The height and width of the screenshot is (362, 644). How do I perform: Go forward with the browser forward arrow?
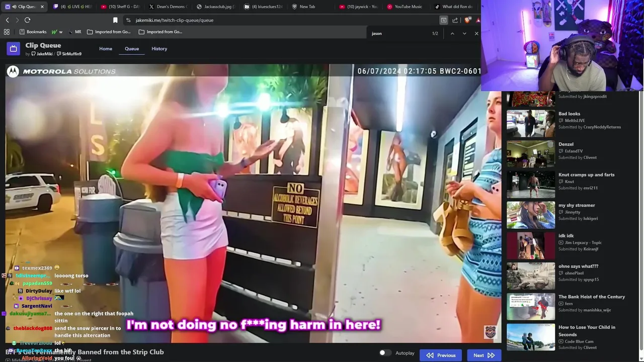[17, 20]
